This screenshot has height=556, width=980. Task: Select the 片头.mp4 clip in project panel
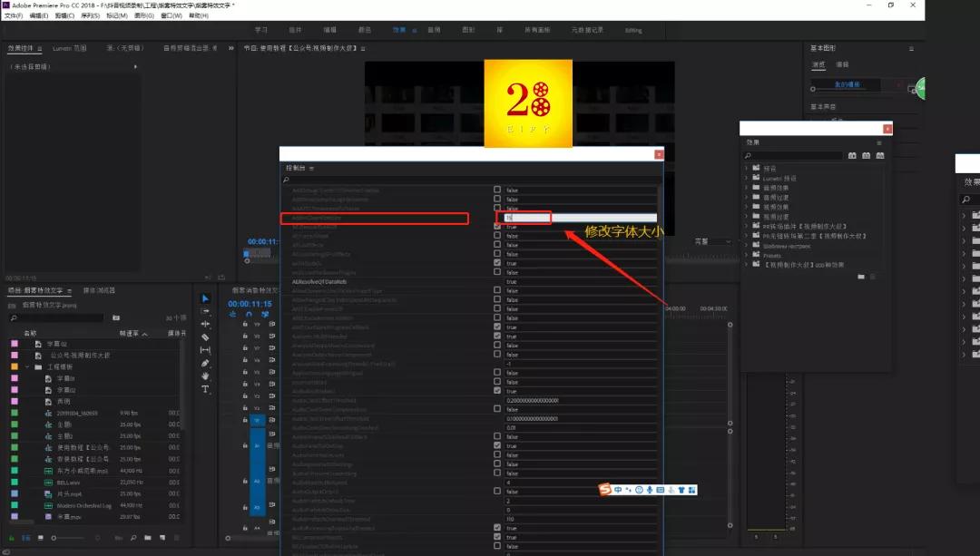pyautogui.click(x=69, y=493)
